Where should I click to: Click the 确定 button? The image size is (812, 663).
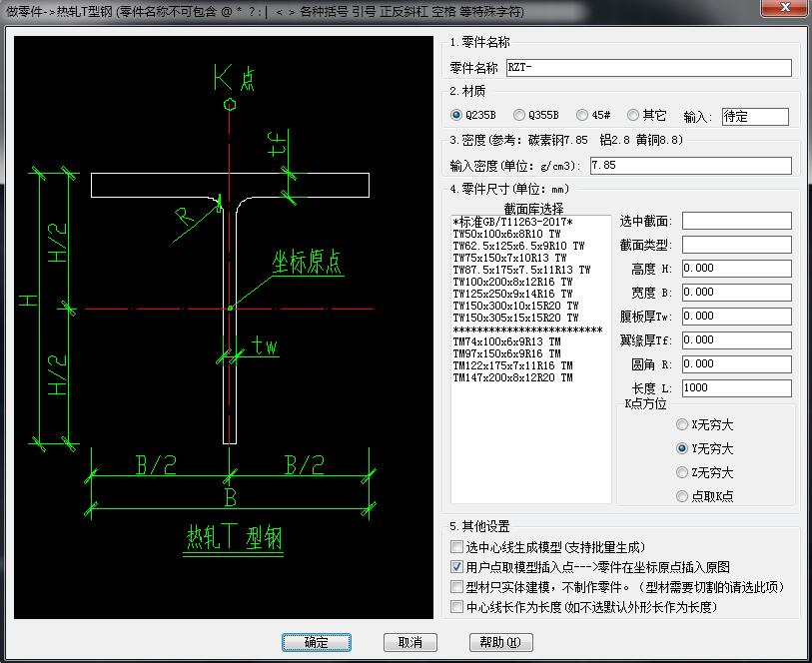tap(316, 642)
